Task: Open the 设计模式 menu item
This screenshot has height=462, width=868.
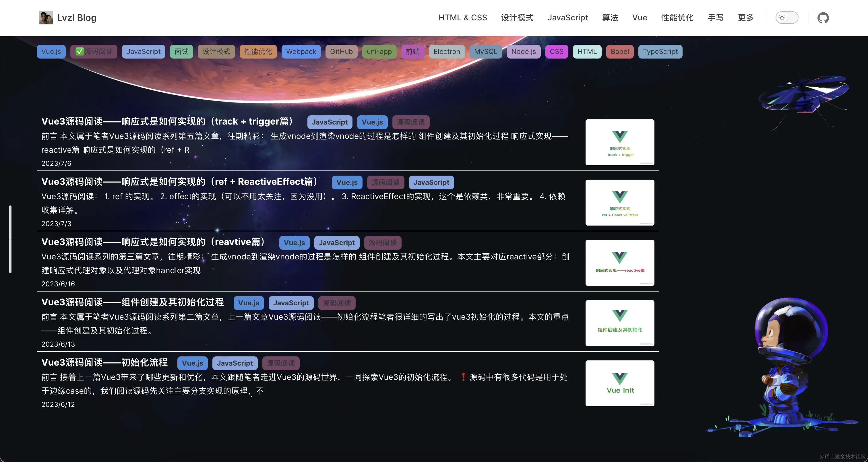Action: (x=517, y=18)
